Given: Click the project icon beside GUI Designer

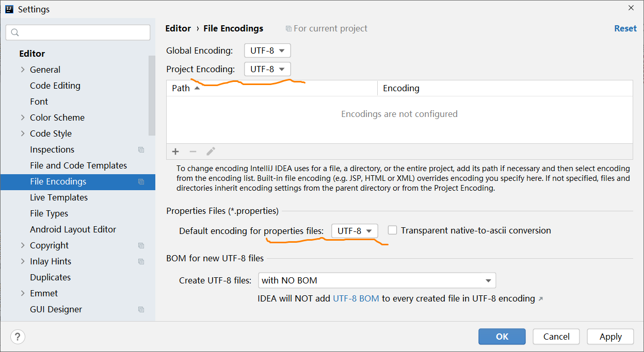Looking at the screenshot, I should [141, 309].
